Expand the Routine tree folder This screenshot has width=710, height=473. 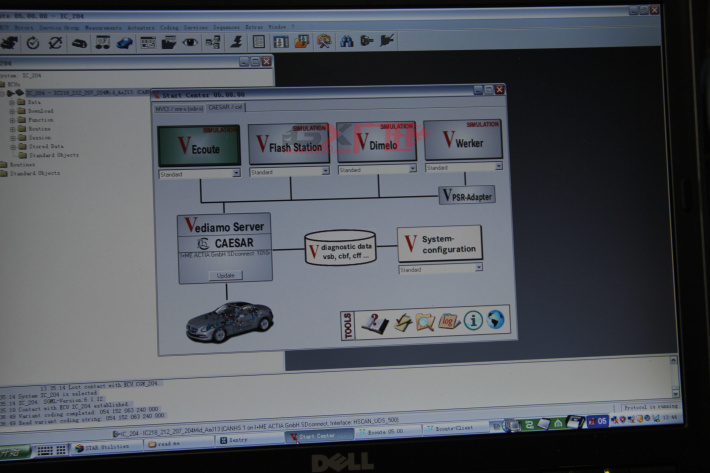click(13, 129)
